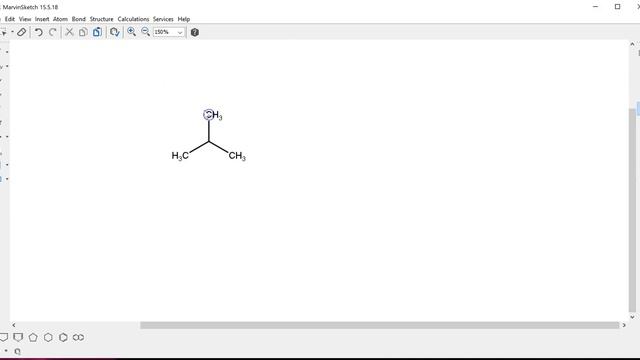Click the scroll-down arrow
The width and height of the screenshot is (640, 360).
[x=632, y=317]
